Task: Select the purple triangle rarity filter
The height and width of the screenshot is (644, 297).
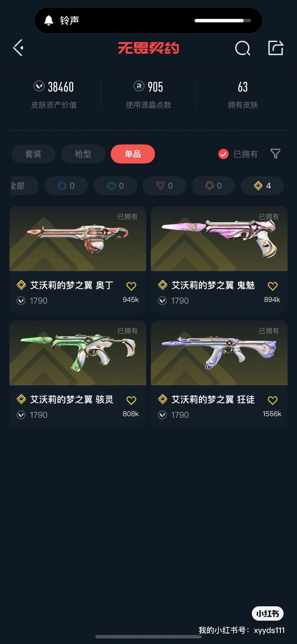Action: coord(164,186)
